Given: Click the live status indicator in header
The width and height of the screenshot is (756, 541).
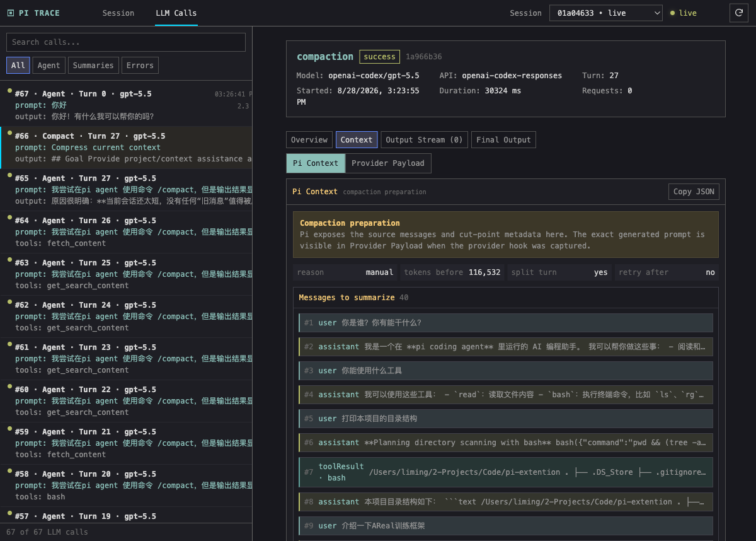Looking at the screenshot, I should [684, 13].
